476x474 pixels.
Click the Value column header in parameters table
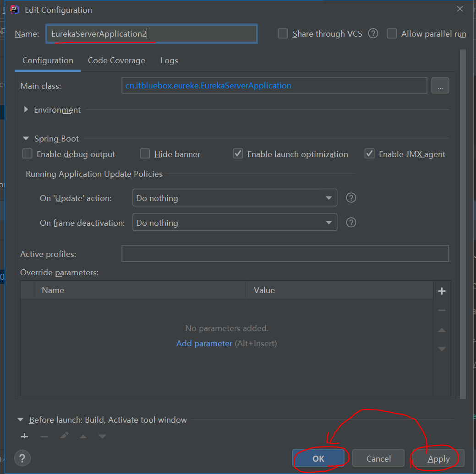pos(339,290)
